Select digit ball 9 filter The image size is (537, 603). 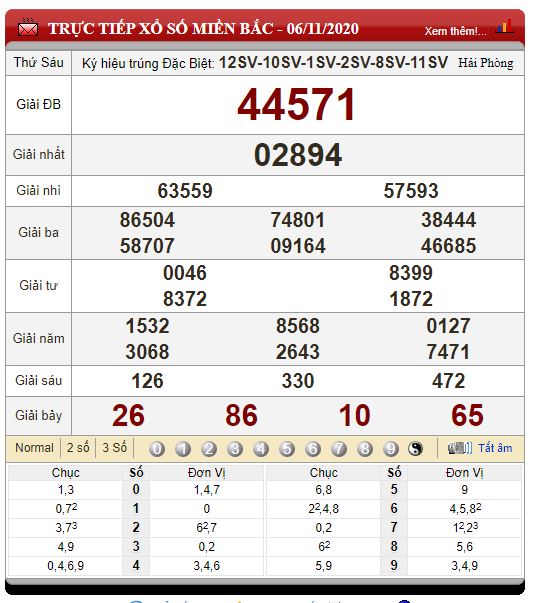click(x=391, y=448)
